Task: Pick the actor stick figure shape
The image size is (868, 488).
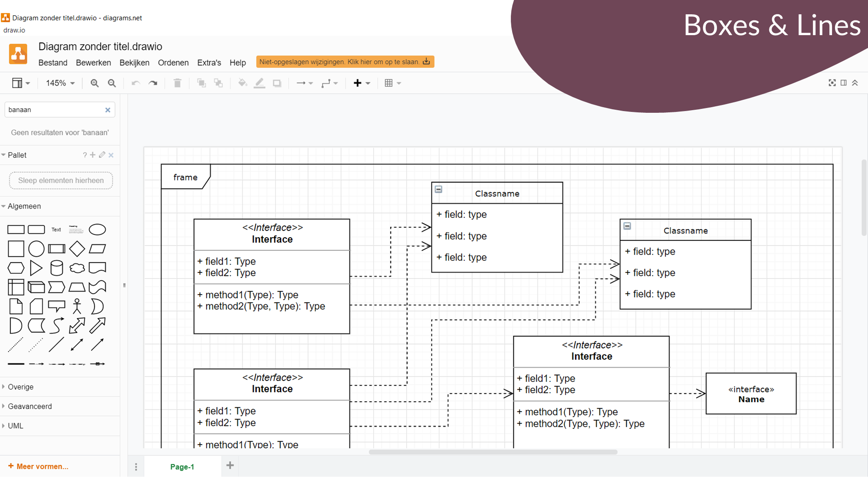Action: pyautogui.click(x=77, y=306)
